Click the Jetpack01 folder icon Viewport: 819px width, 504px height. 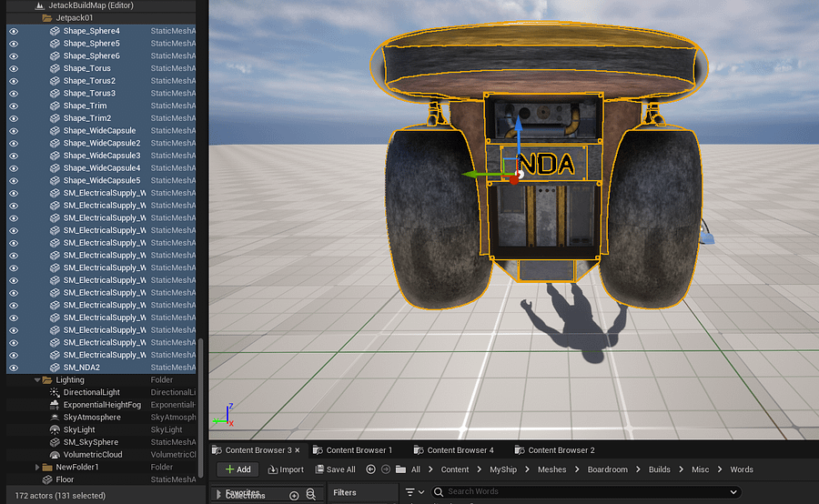[x=47, y=18]
